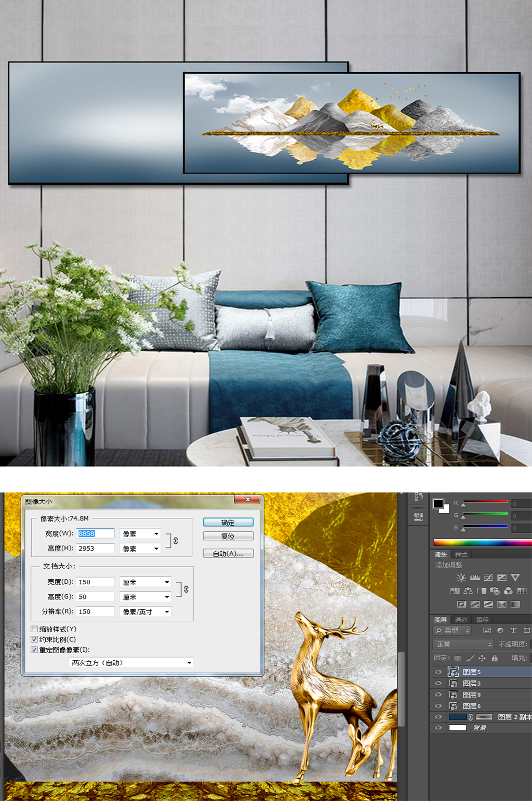The image size is (532, 801).
Task: Open the 3D properties panel icon
Action: tap(418, 516)
